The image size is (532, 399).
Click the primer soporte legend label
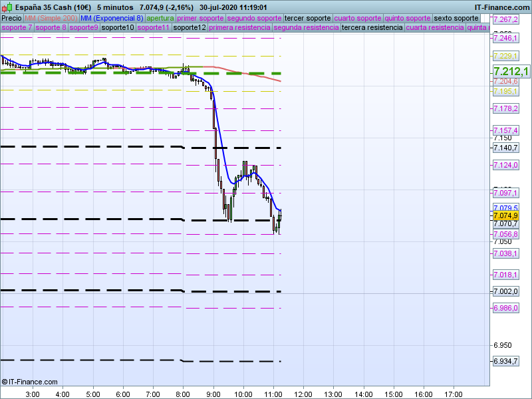(x=201, y=18)
